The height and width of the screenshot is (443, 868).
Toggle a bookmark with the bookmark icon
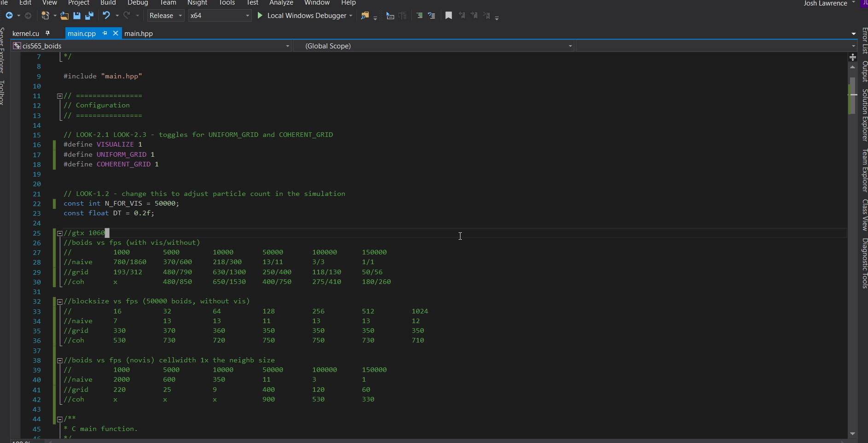click(x=449, y=16)
